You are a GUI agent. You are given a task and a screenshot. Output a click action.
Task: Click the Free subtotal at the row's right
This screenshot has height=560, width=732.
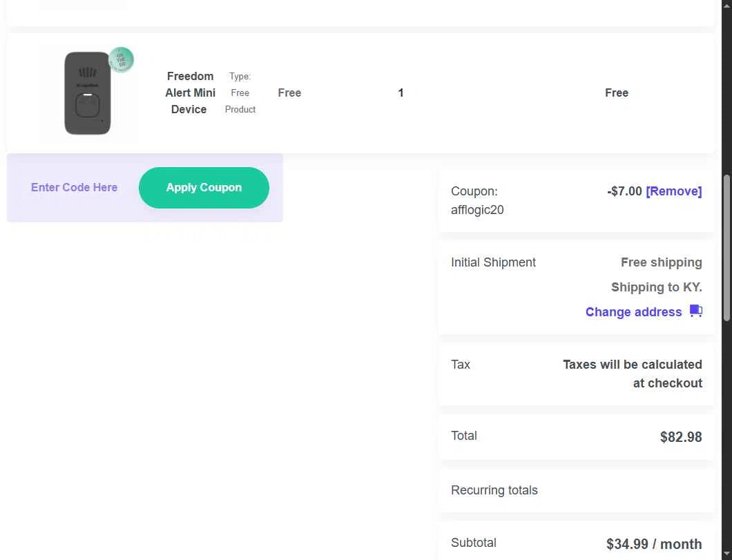pos(616,93)
